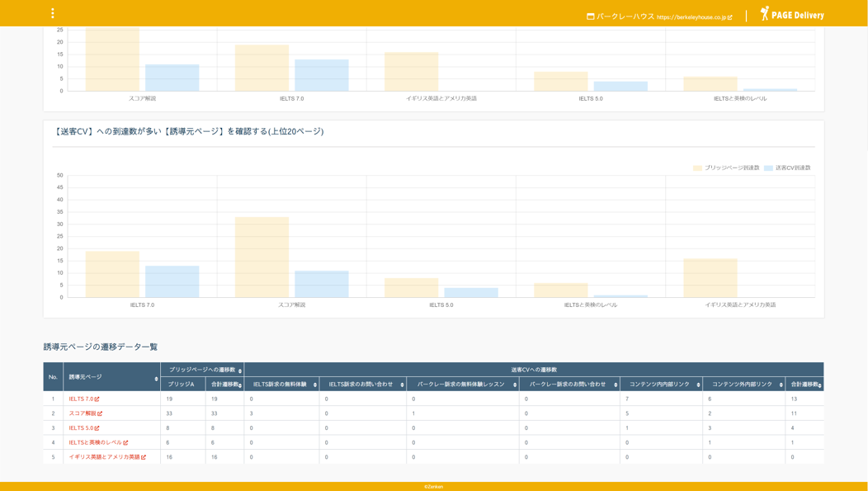Toggle ブリッジページ到達数 legend in lower chart
The image size is (868, 491).
726,168
